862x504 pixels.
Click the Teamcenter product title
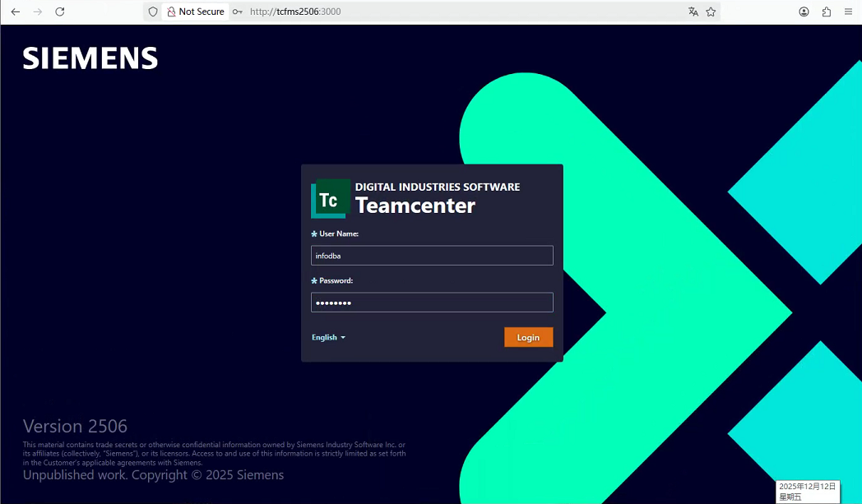tap(415, 206)
